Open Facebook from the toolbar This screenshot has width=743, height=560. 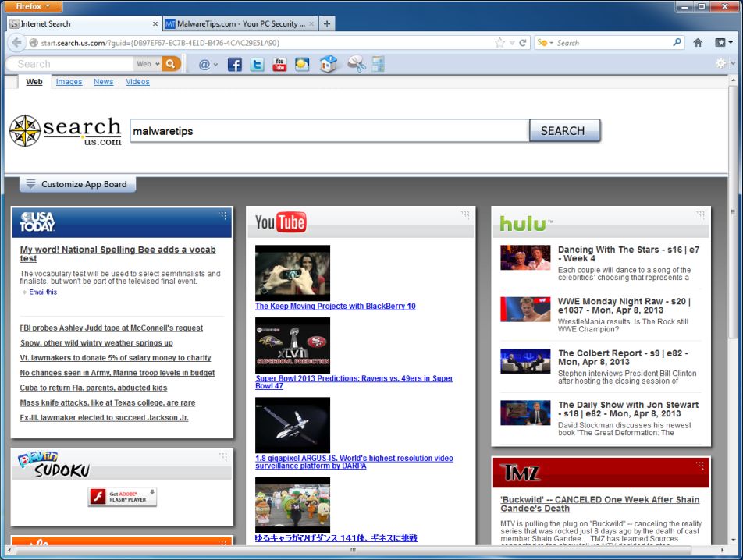(x=235, y=64)
